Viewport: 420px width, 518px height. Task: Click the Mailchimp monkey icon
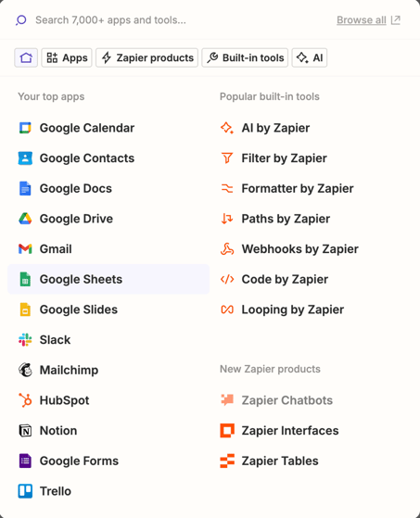[x=25, y=370]
